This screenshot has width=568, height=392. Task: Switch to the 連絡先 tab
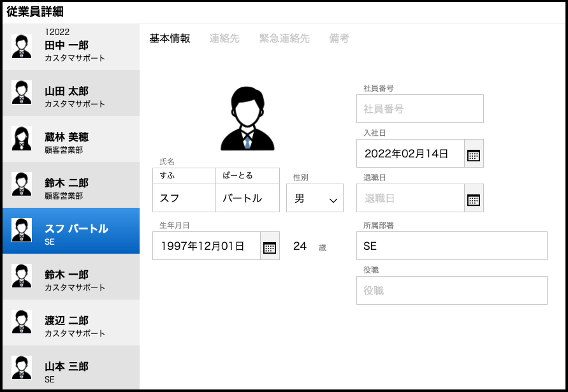point(224,38)
